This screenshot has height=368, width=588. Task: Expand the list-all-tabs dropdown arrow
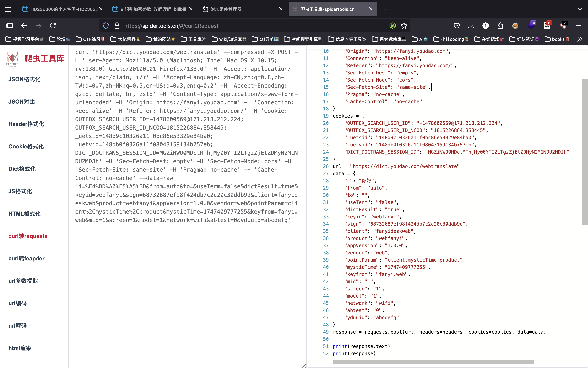580,9
